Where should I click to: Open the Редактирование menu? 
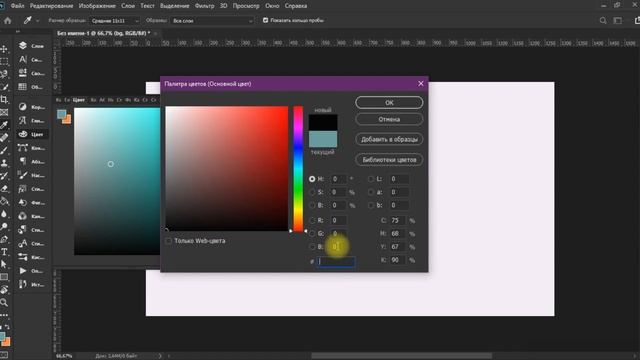pos(51,6)
